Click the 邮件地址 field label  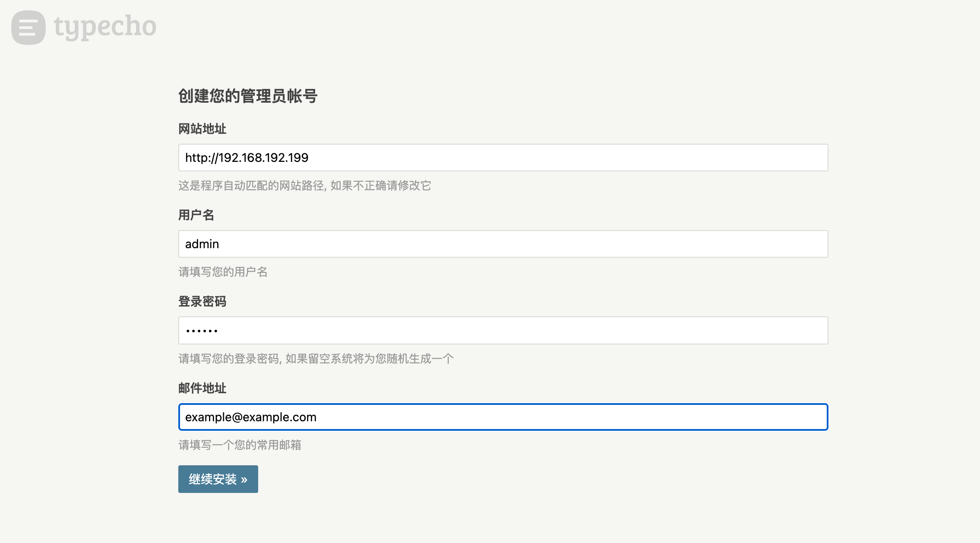pos(202,388)
